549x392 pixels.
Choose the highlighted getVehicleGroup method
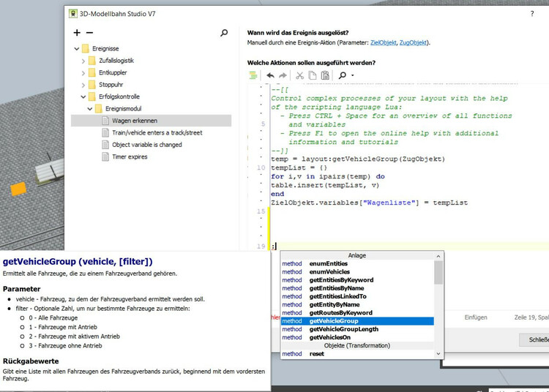click(357, 321)
